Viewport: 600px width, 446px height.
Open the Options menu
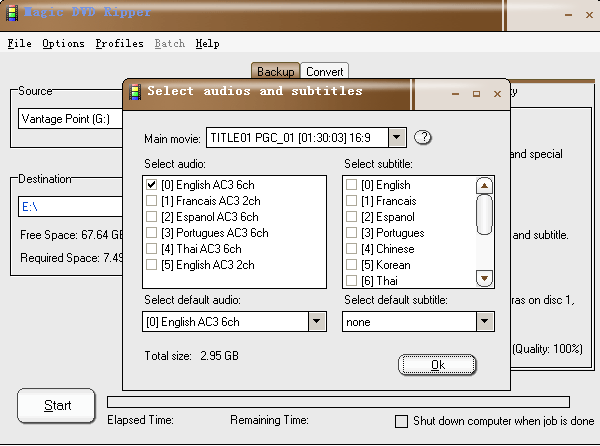[x=63, y=44]
